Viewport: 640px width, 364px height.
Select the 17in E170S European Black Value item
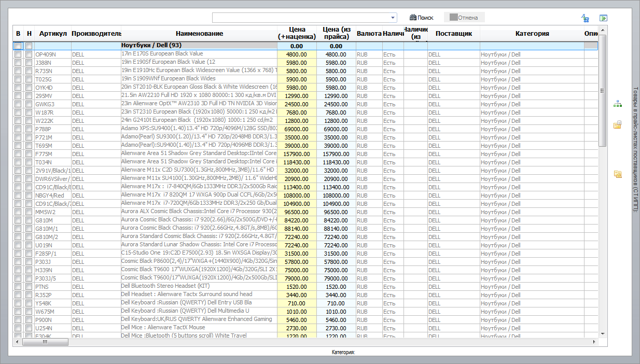199,54
